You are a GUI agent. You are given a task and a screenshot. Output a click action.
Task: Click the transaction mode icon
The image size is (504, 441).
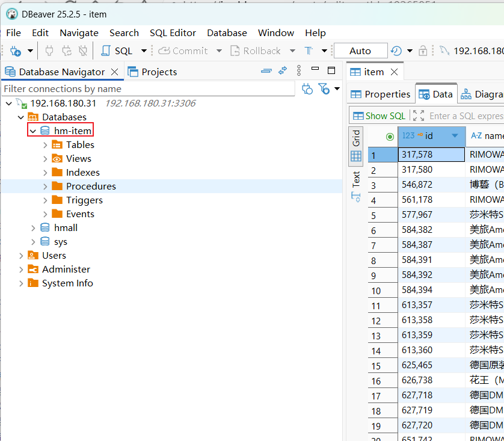coord(309,51)
